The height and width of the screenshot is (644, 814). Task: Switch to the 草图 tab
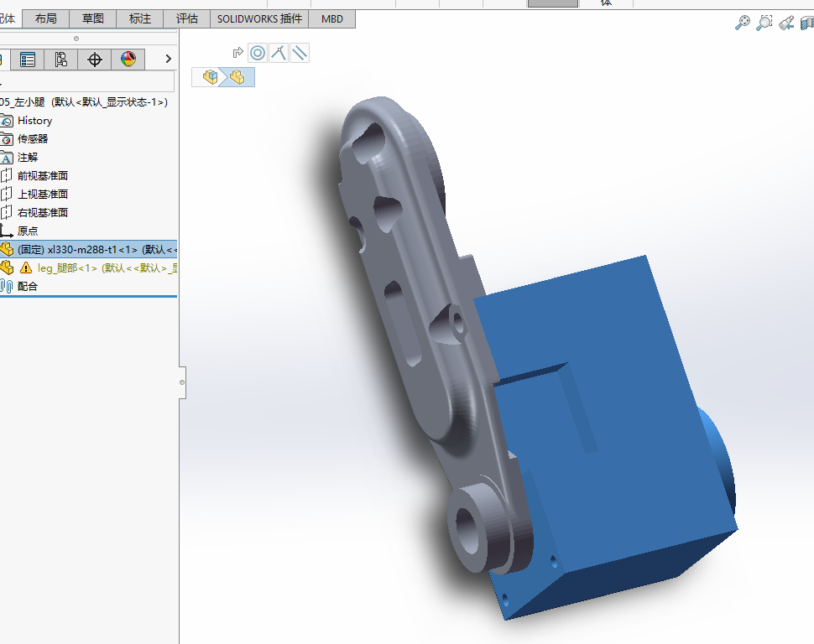(x=93, y=18)
